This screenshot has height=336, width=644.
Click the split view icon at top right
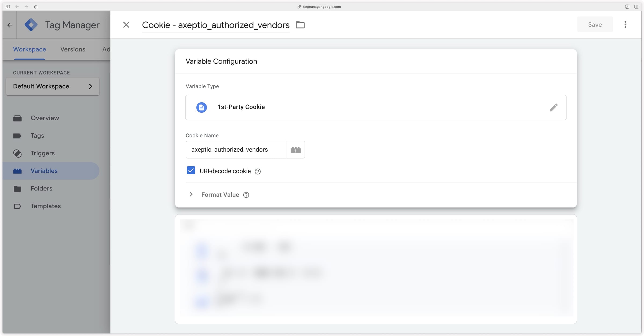point(636,7)
